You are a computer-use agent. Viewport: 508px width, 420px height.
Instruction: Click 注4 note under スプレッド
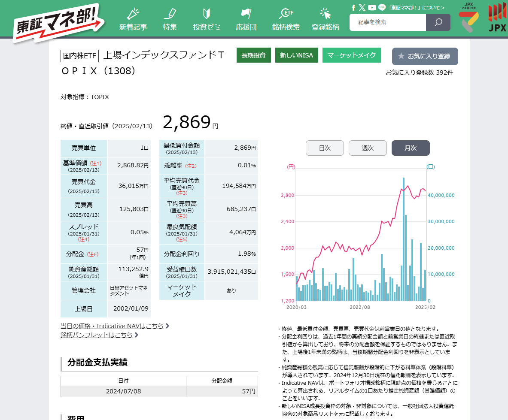pos(84,239)
